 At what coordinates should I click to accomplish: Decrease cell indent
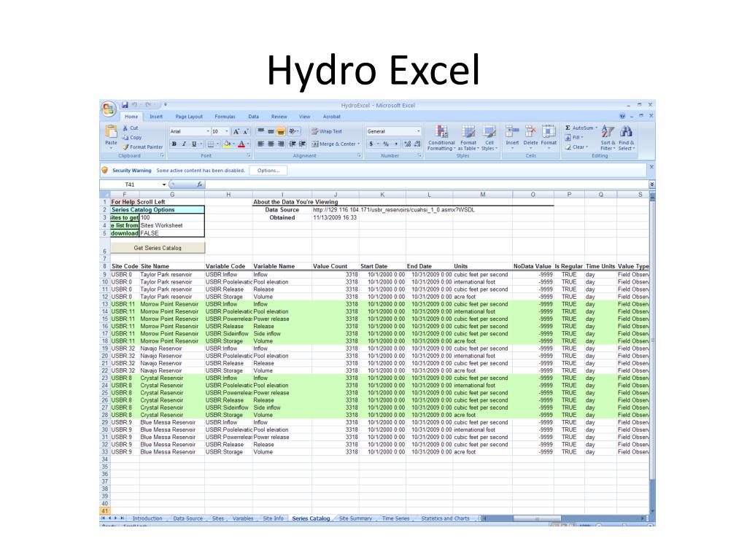coord(293,144)
